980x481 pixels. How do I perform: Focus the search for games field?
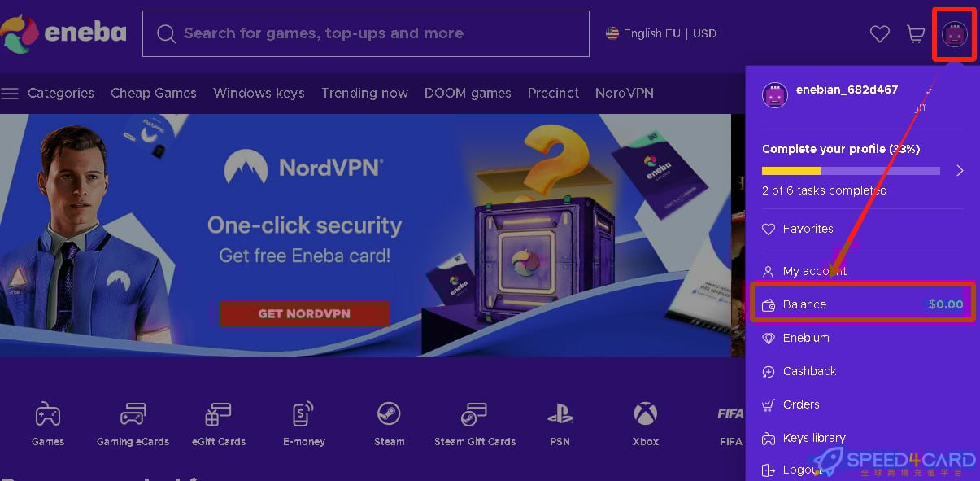[x=365, y=33]
